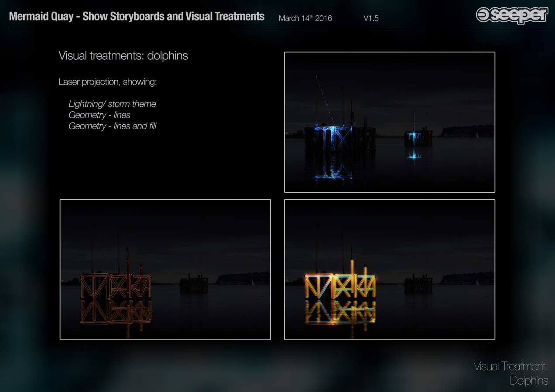Click the Mermaid Quay storyboards title text
This screenshot has width=555, height=392.
pos(137,17)
